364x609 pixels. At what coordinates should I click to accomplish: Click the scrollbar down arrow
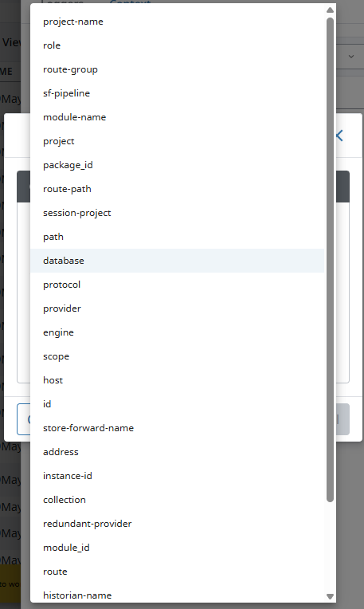(331, 596)
